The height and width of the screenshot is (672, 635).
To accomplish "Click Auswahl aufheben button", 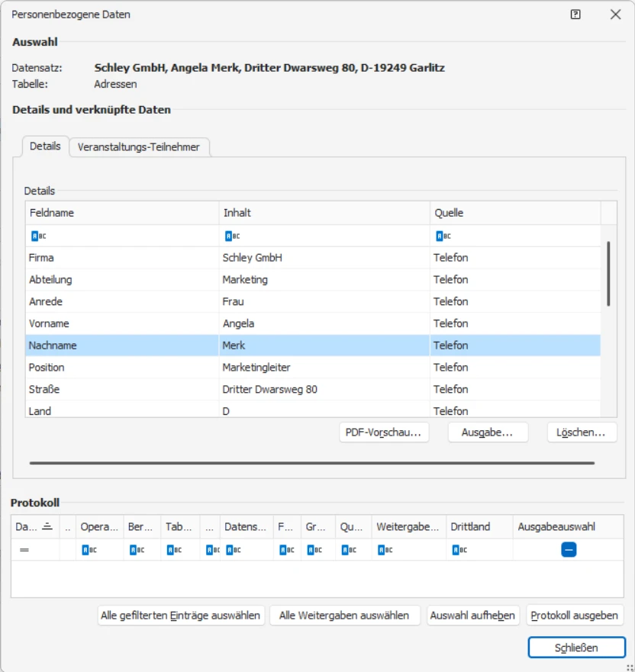I will pyautogui.click(x=472, y=616).
